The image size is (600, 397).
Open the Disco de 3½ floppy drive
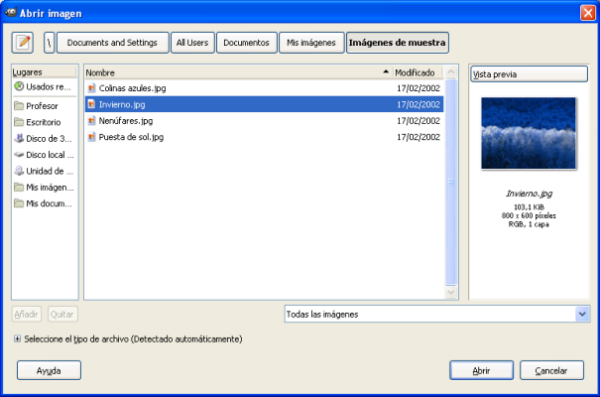(x=44, y=139)
